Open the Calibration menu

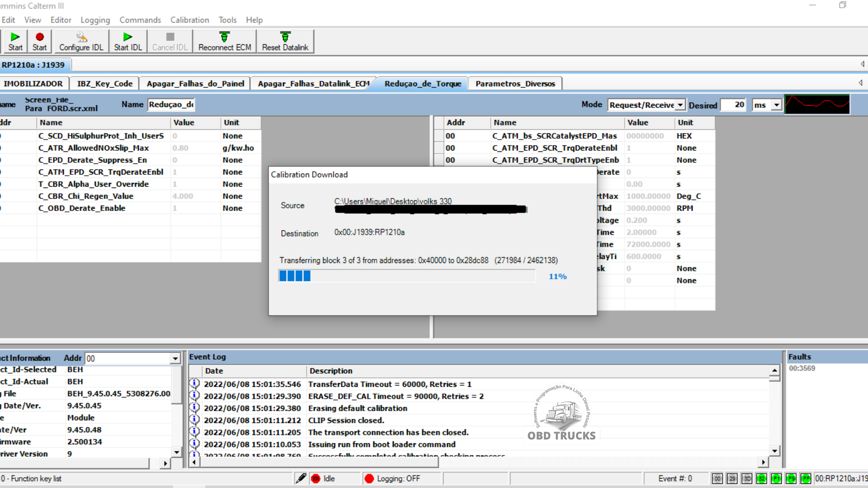coord(189,20)
